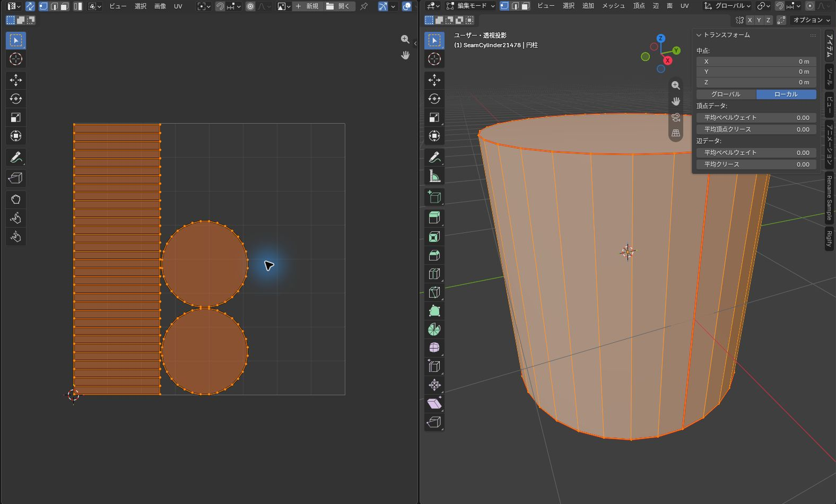Open the オプション dropdown
The width and height of the screenshot is (836, 504).
pyautogui.click(x=811, y=20)
